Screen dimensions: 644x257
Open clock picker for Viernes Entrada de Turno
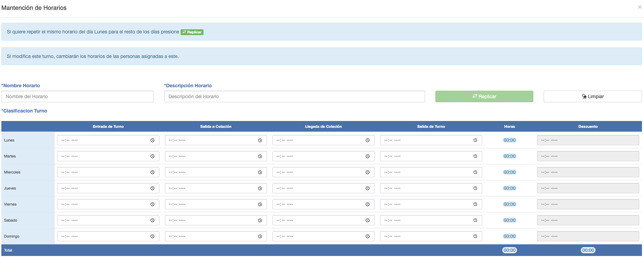152,204
